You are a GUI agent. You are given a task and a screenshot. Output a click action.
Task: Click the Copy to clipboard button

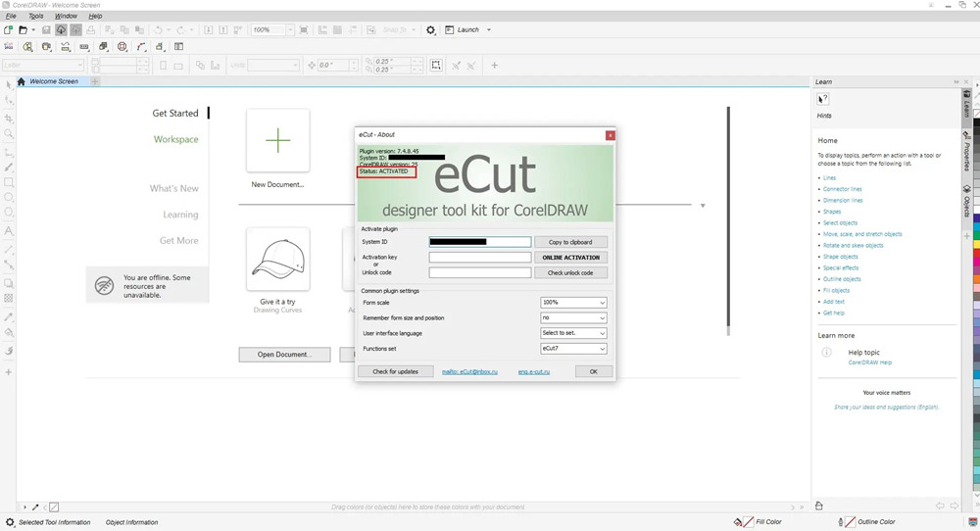coord(570,242)
